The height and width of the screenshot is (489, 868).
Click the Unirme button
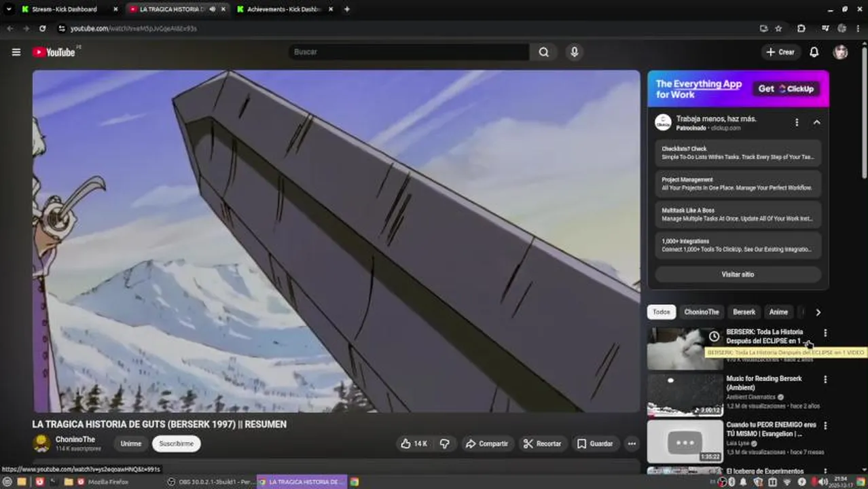131,443
